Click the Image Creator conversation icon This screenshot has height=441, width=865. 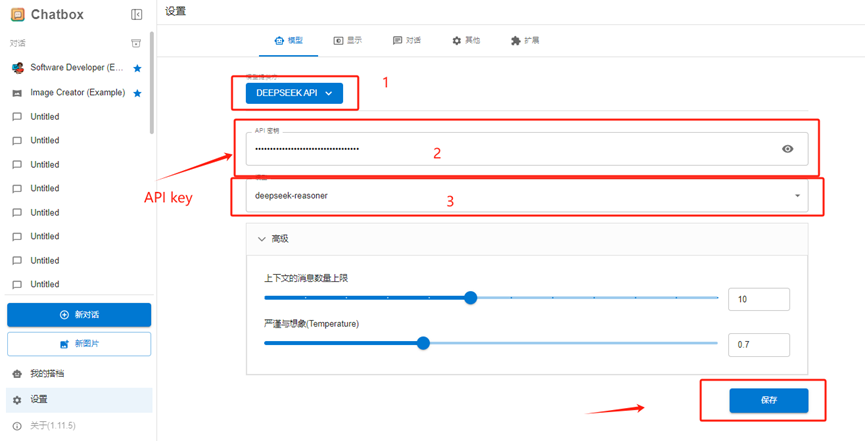[x=17, y=93]
